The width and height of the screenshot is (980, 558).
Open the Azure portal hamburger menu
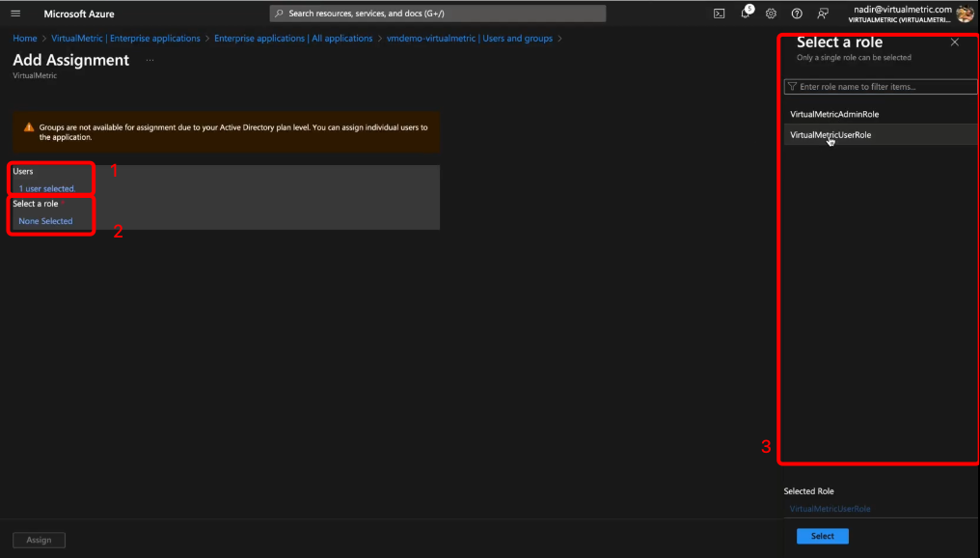point(15,14)
